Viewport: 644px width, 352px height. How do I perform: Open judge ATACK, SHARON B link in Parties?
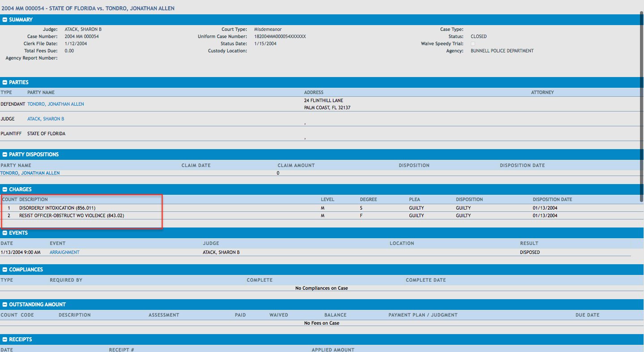[46, 119]
